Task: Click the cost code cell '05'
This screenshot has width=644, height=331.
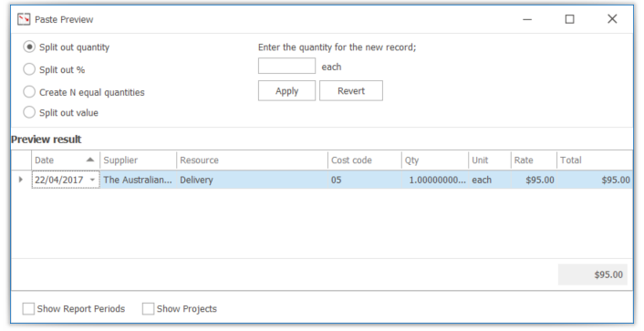Action: (x=365, y=180)
